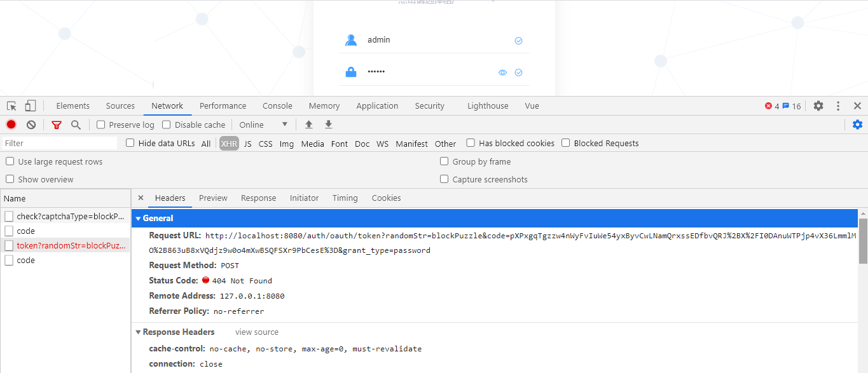868x373 pixels.
Task: Enable the Preserve log checkbox
Action: tap(99, 125)
